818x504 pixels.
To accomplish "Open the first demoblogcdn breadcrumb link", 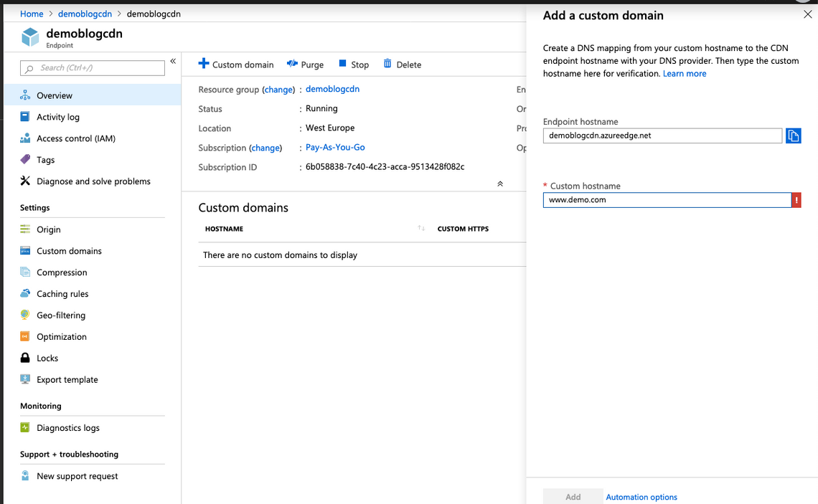I will (x=85, y=14).
